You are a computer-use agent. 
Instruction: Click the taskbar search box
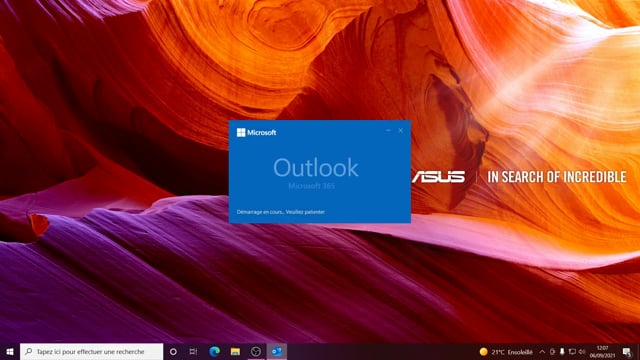[91, 351]
